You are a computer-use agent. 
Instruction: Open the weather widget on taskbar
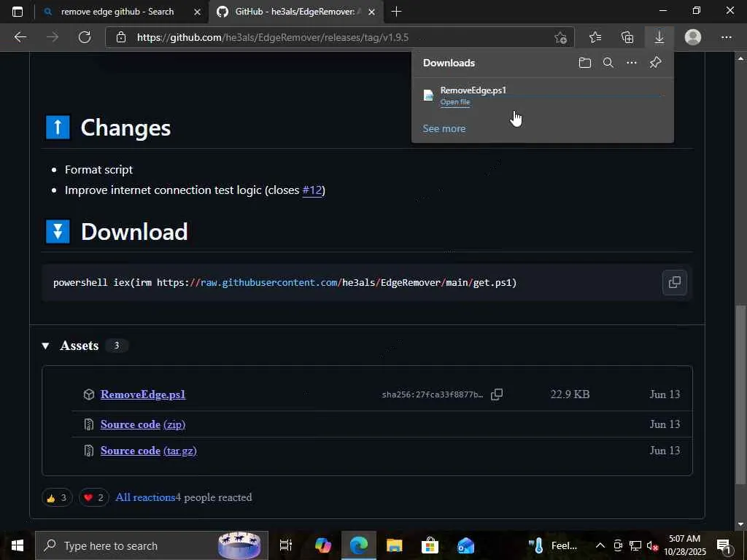pyautogui.click(x=553, y=545)
